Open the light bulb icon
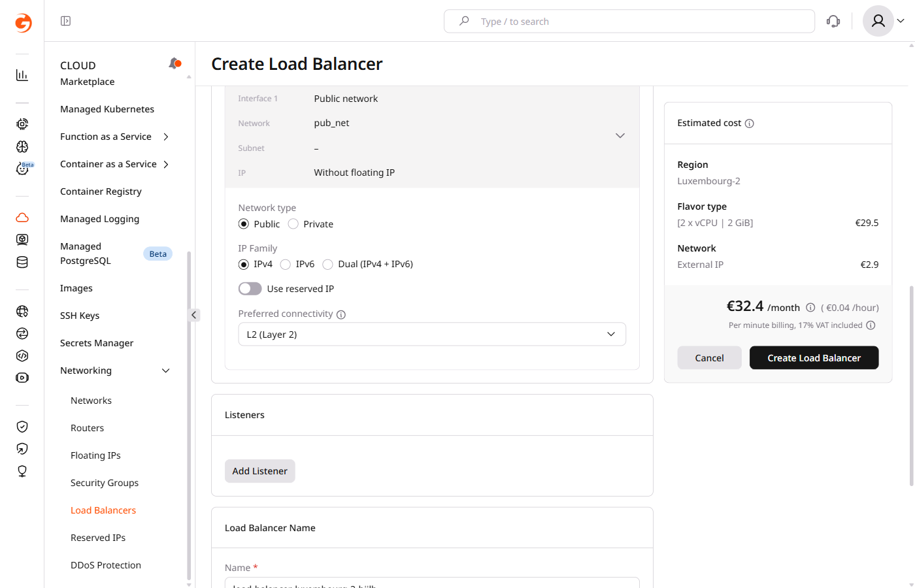The width and height of the screenshot is (915, 588). coord(22,471)
